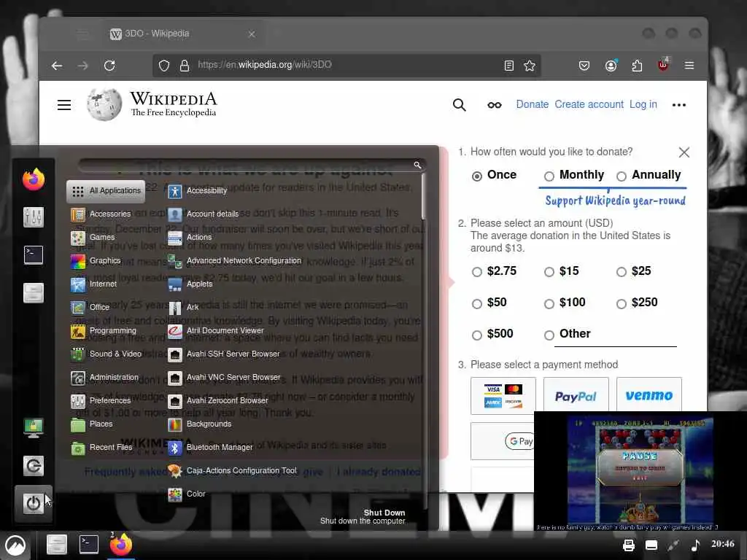Viewport: 747px width, 560px height.
Task: Open the mixer settings icon in the menu sidebar
Action: (34, 217)
